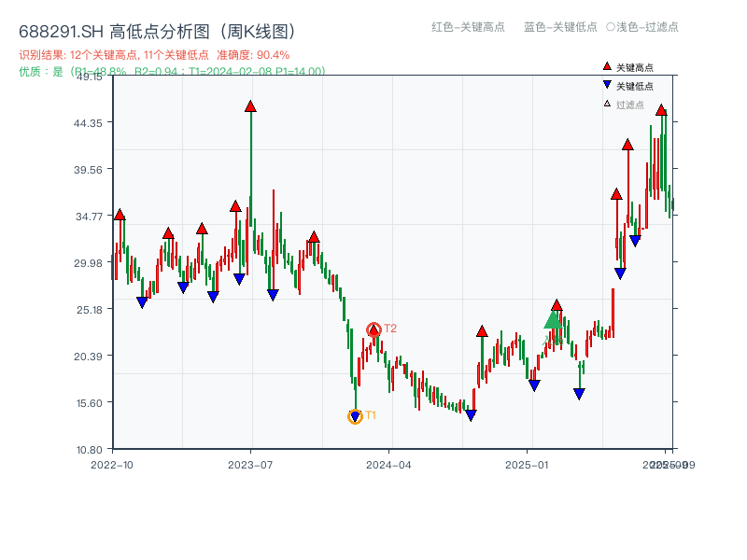Click the highest red peak marker near 2023-07
Screen dimensions: 747x560
click(x=249, y=106)
